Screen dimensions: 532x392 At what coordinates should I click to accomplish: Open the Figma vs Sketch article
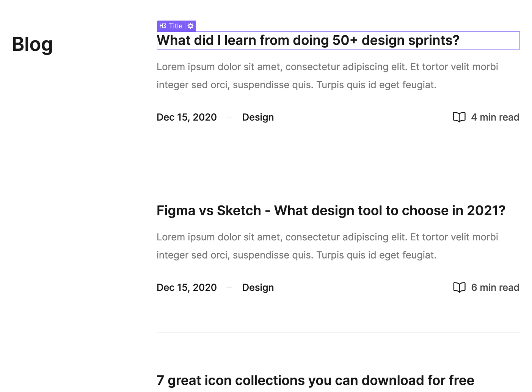tap(331, 210)
